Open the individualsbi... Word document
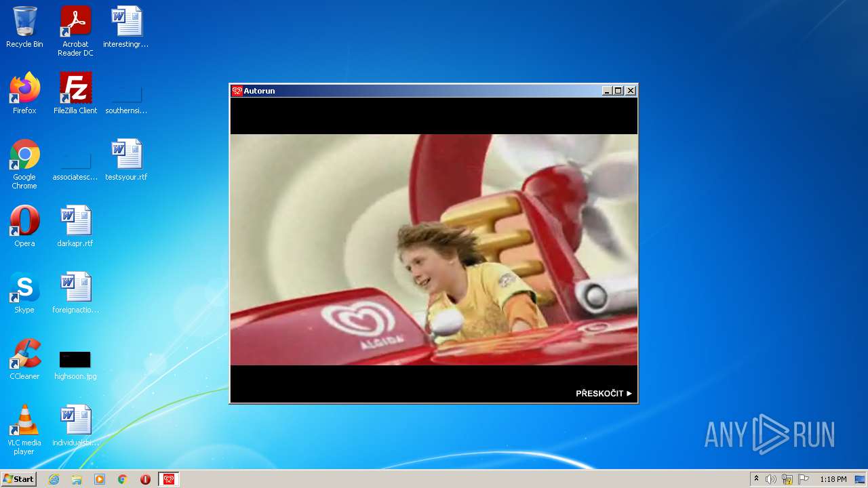 (75, 426)
